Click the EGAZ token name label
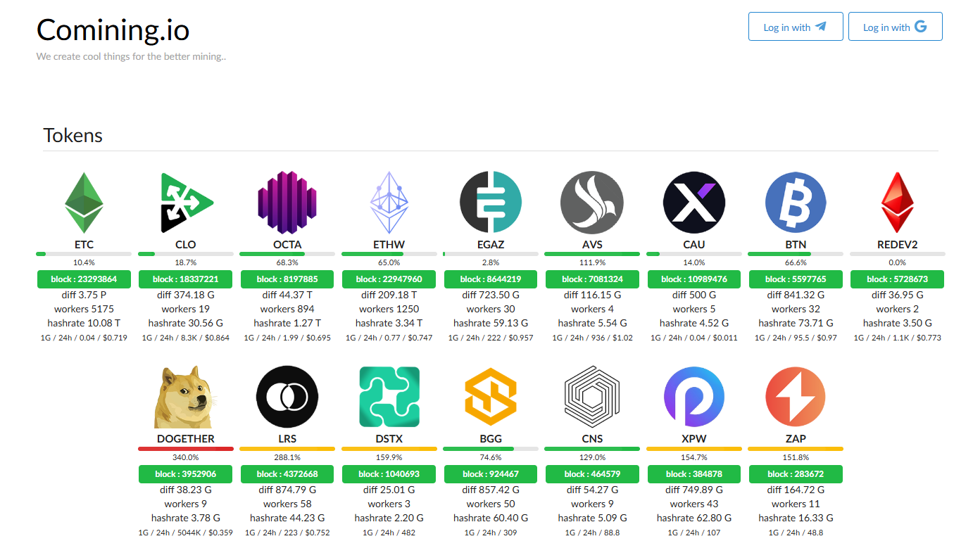 491,245
